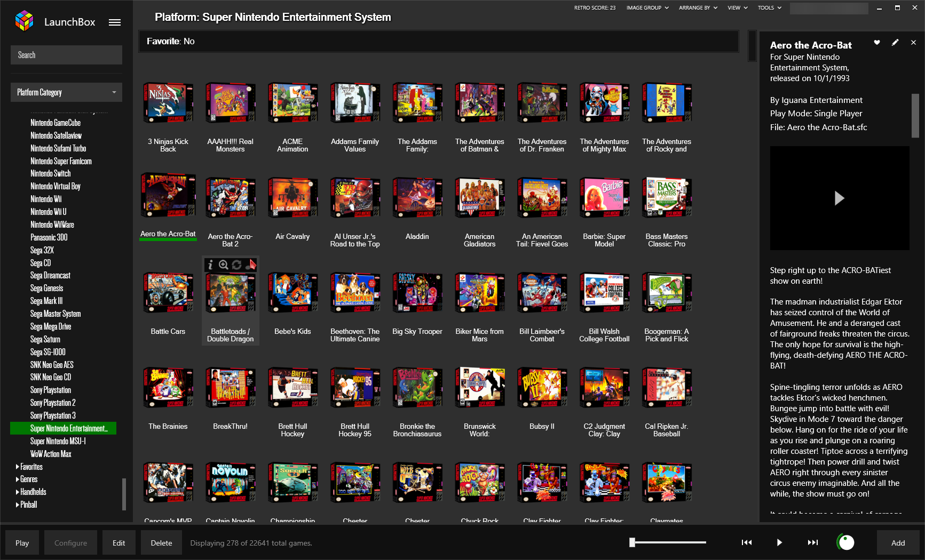Image resolution: width=925 pixels, height=560 pixels.
Task: Skip to the next music track
Action: point(812,542)
